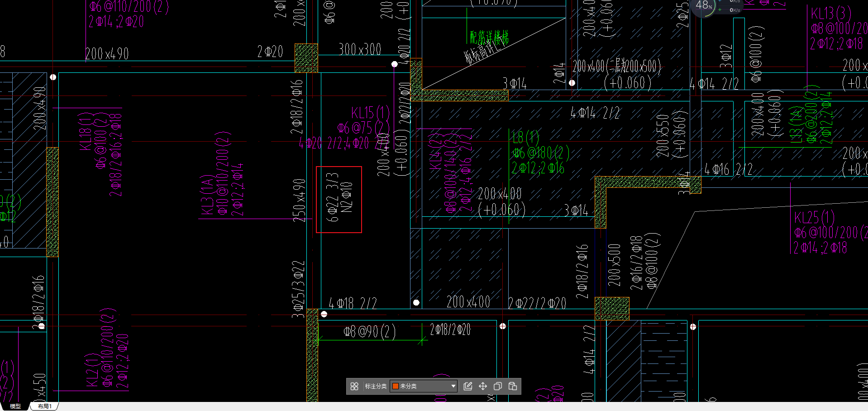Select the green Φ6@180(2) stirrup text
Image resolution: width=868 pixels, height=411 pixels.
(x=541, y=153)
